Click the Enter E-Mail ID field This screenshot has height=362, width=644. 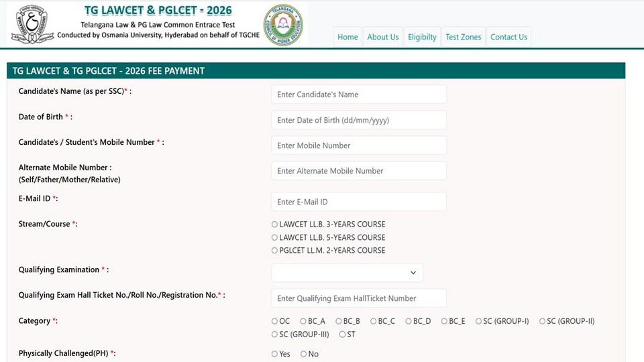click(359, 202)
